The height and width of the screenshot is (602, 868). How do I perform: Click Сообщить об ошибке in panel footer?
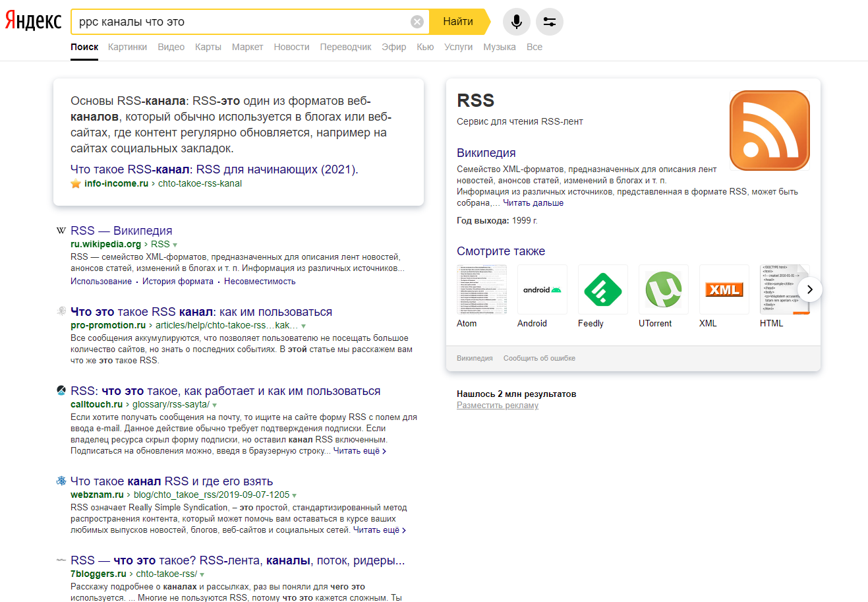click(539, 358)
